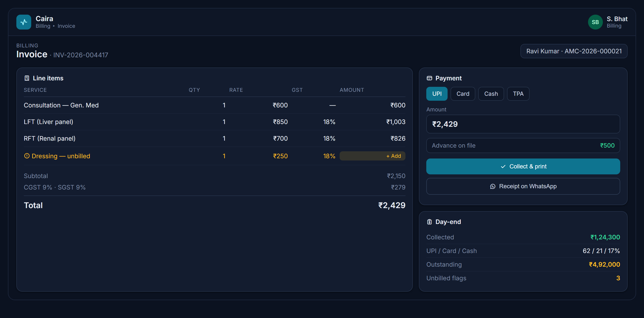Click the ₹850 rate value
644x318 pixels.
coord(280,122)
